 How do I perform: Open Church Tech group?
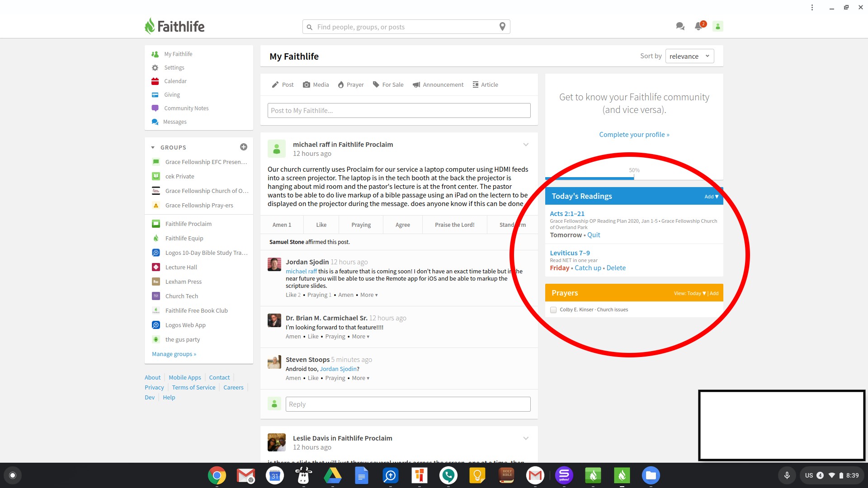click(181, 296)
